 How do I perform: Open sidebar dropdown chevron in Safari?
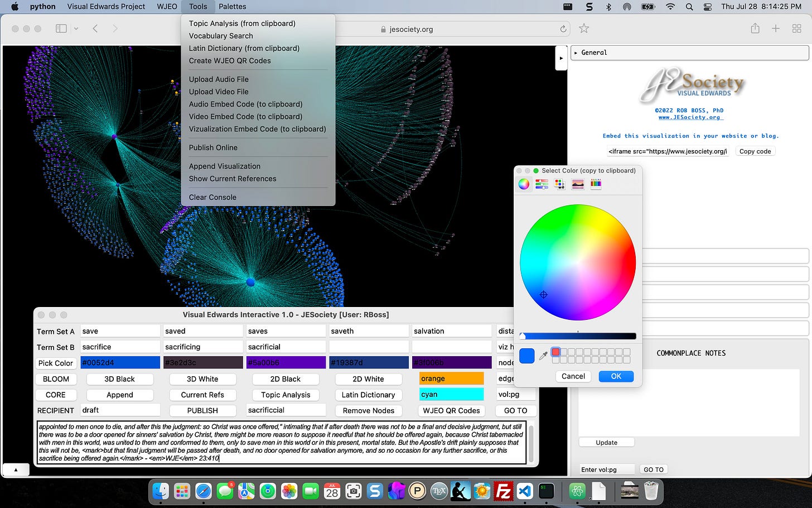pyautogui.click(x=76, y=28)
